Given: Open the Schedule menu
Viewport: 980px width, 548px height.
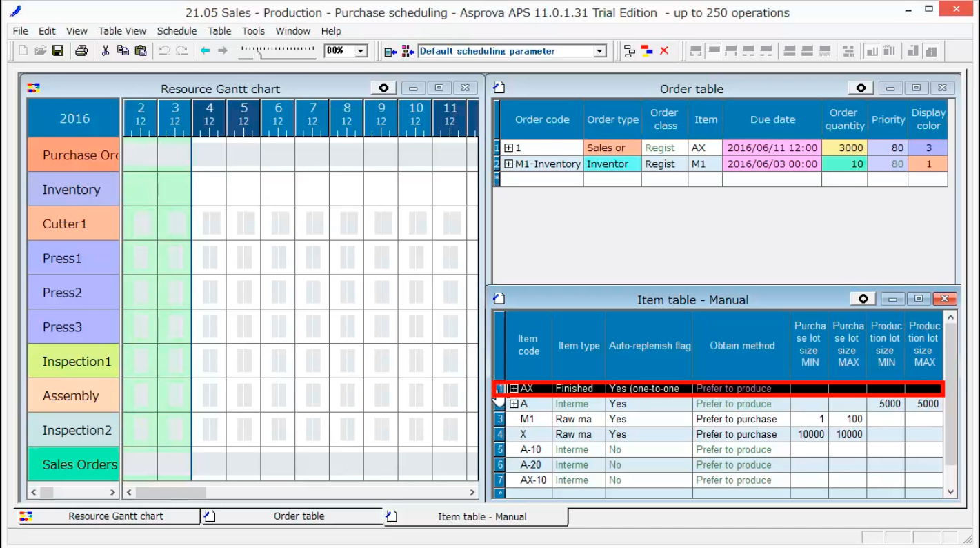Looking at the screenshot, I should click(x=177, y=31).
